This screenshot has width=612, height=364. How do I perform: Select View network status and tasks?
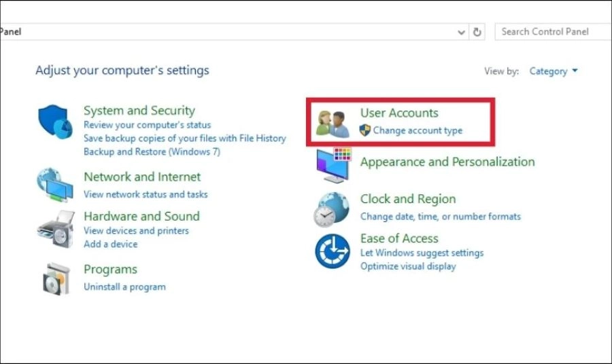[x=146, y=194]
